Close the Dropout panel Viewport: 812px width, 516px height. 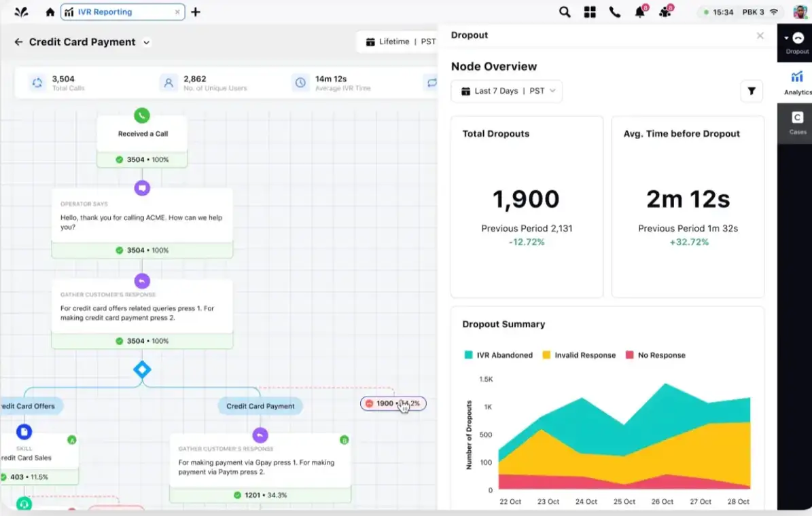[760, 35]
